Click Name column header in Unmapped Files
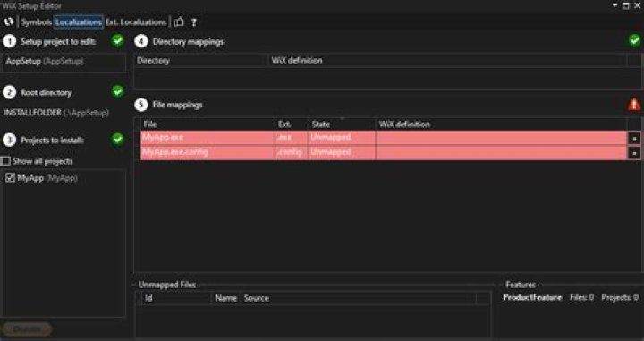This screenshot has width=644, height=341. (x=226, y=298)
